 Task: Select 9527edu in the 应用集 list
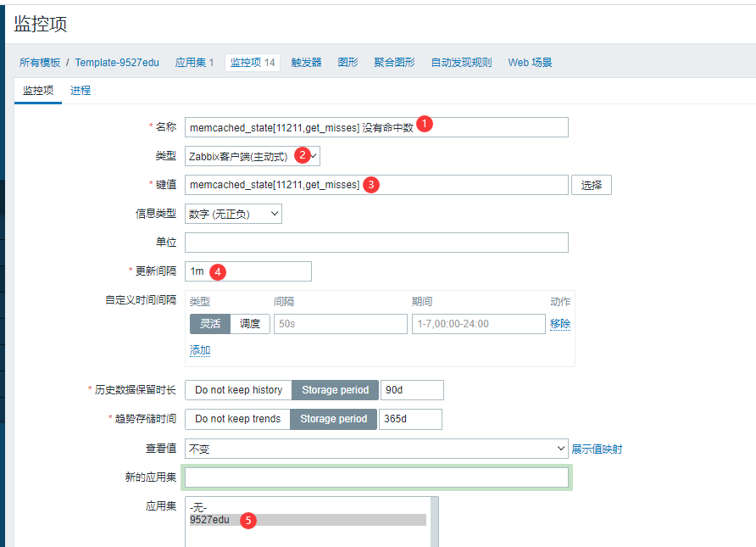point(309,520)
